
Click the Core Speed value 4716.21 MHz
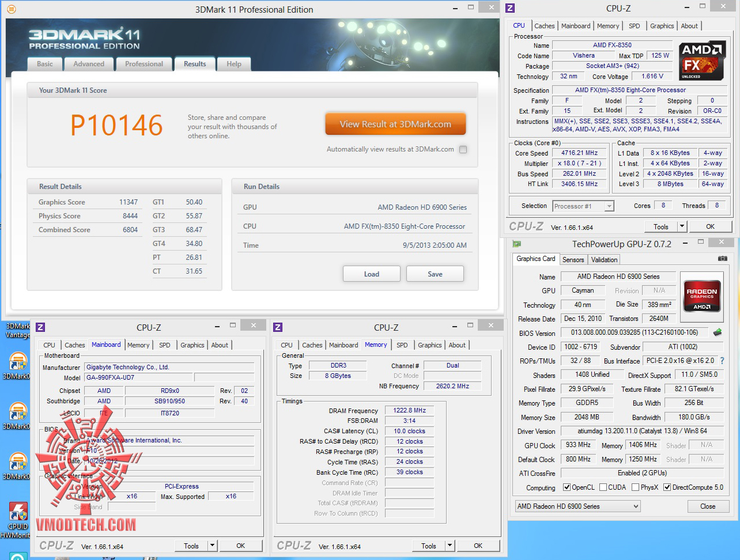(579, 153)
